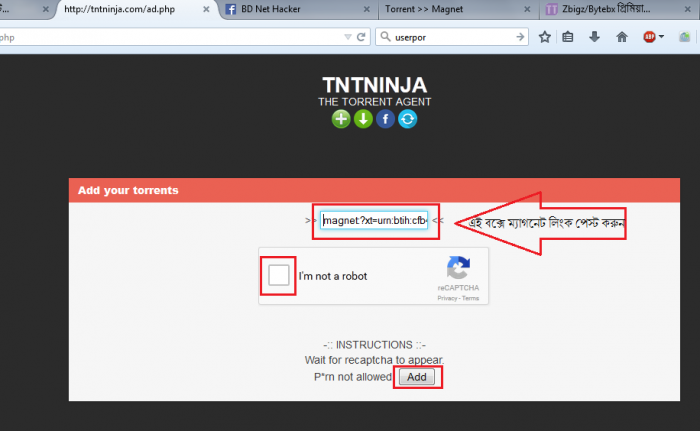
Task: Click the TNTNINJA site title
Action: point(375,85)
